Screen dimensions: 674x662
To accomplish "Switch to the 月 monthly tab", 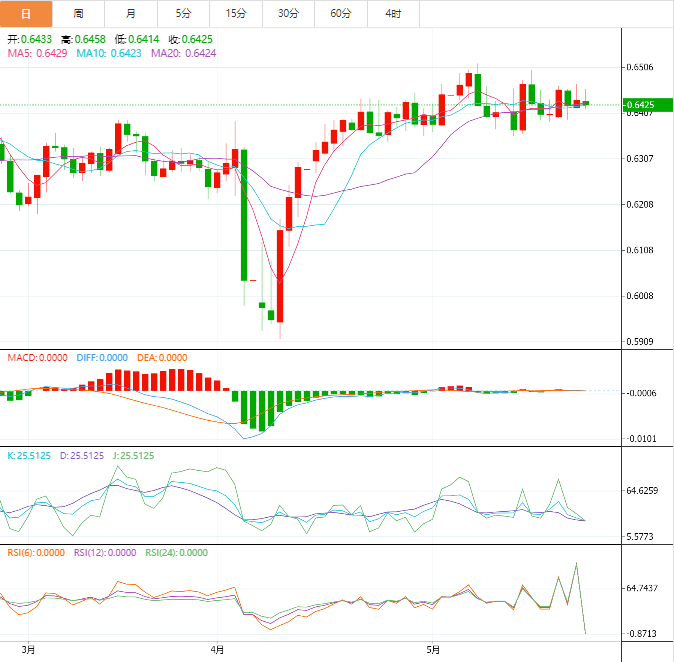I will pos(131,14).
